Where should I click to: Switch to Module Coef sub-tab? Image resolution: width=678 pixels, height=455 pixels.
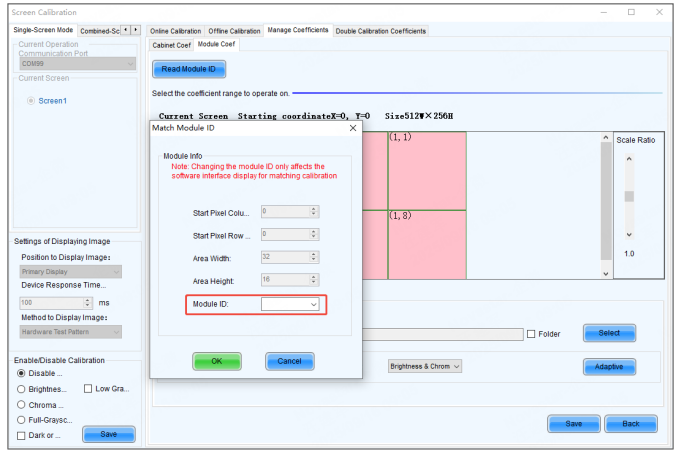coord(216,44)
